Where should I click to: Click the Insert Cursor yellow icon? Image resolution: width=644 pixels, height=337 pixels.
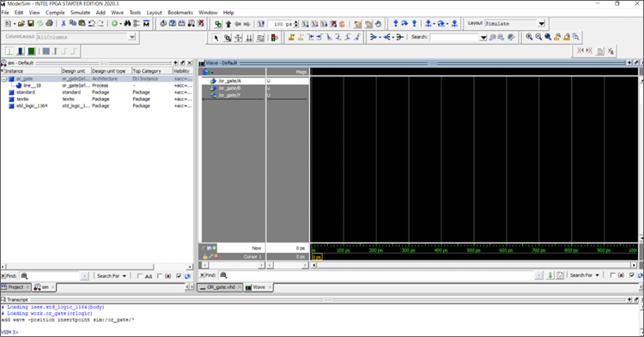click(x=291, y=38)
